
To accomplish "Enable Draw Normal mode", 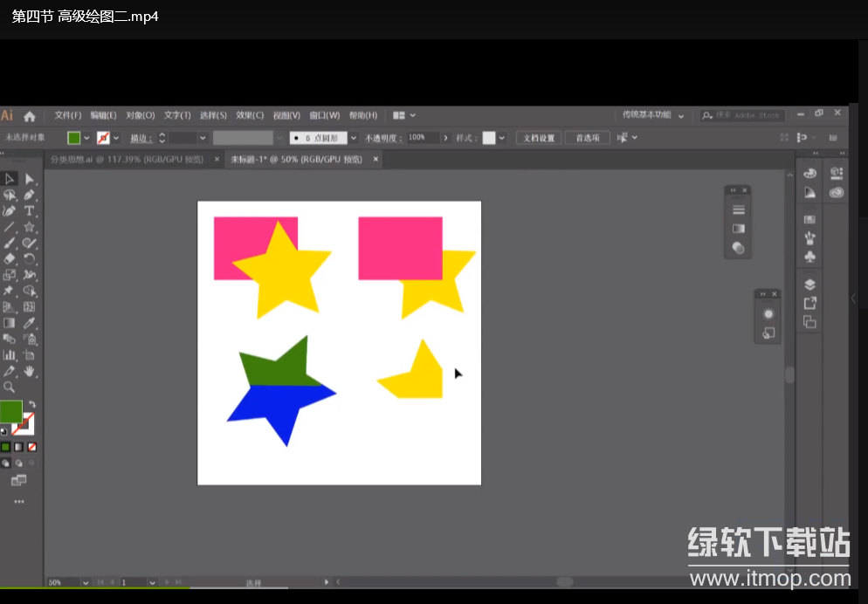I will (x=5, y=463).
